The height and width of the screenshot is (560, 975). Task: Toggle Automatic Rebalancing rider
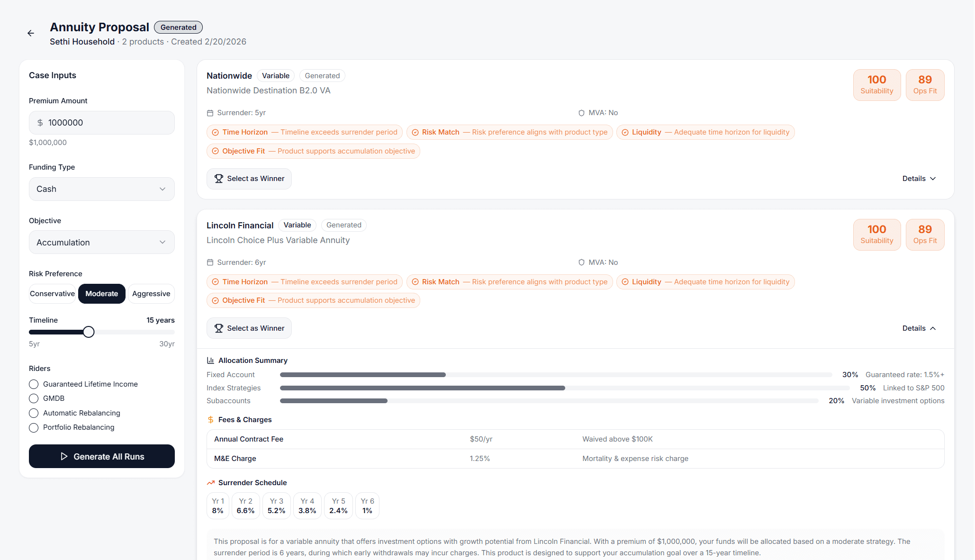34,413
